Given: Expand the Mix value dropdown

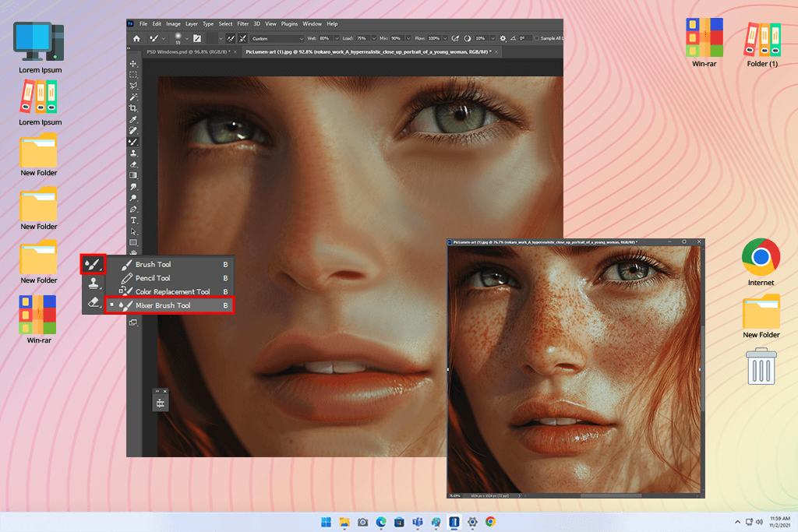Looking at the screenshot, I should coord(408,39).
